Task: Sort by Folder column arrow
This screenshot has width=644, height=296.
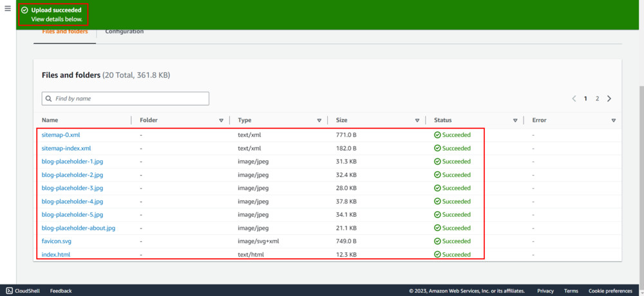Action: click(x=221, y=120)
